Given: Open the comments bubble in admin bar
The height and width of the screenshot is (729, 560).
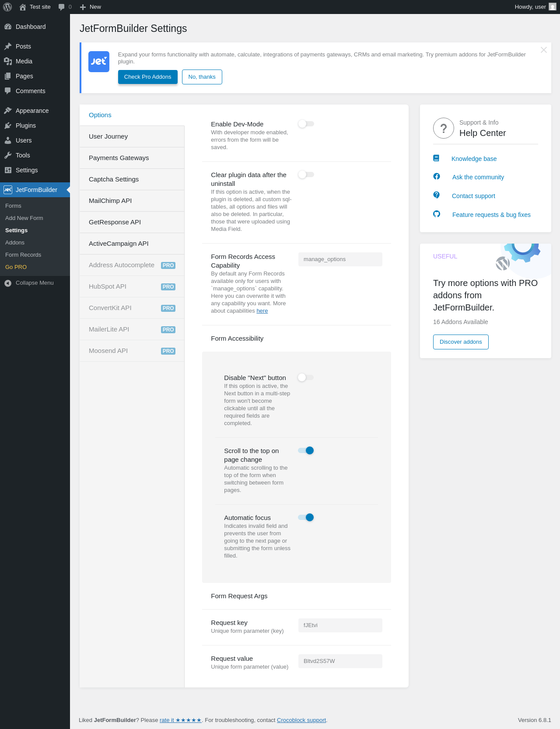Looking at the screenshot, I should [x=61, y=7].
